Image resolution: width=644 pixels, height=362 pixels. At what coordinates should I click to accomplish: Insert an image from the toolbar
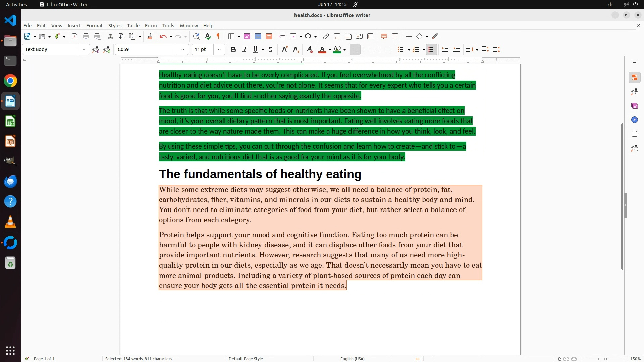click(247, 37)
